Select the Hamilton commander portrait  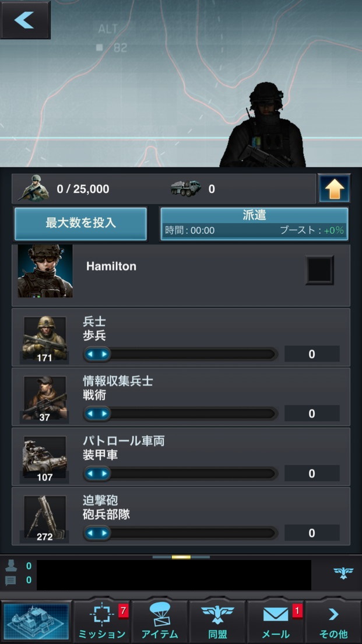pyautogui.click(x=45, y=271)
